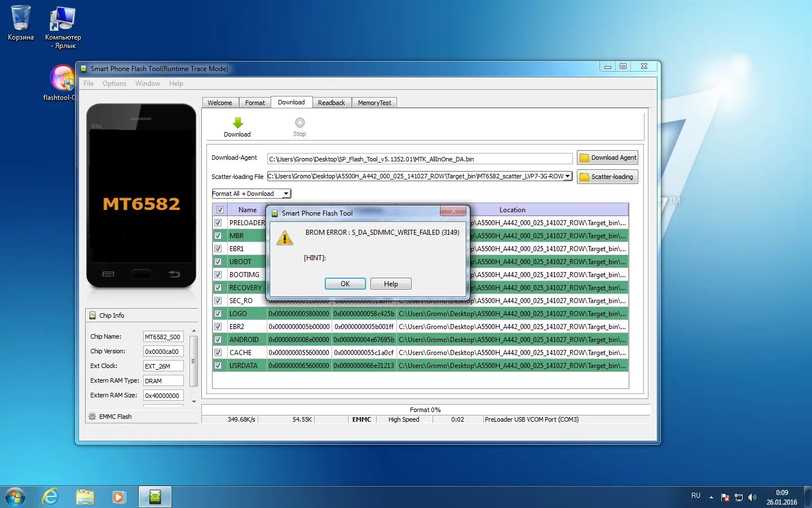The width and height of the screenshot is (812, 508).
Task: Switch to the Welcome tab
Action: pos(219,103)
